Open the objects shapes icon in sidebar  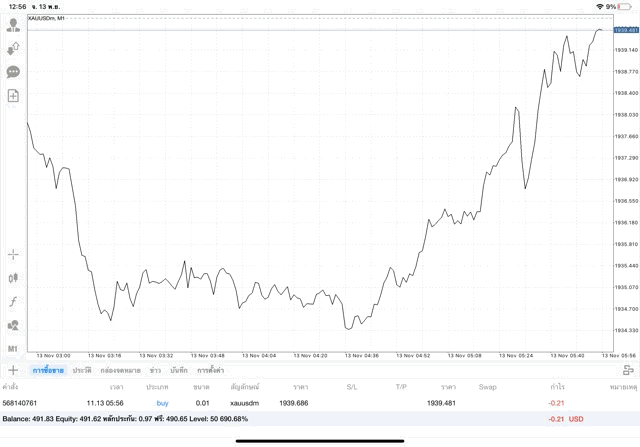[13, 325]
